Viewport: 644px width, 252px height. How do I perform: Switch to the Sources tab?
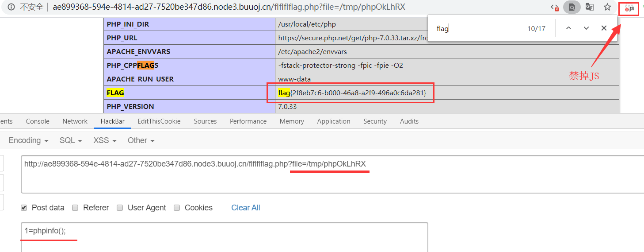point(205,121)
